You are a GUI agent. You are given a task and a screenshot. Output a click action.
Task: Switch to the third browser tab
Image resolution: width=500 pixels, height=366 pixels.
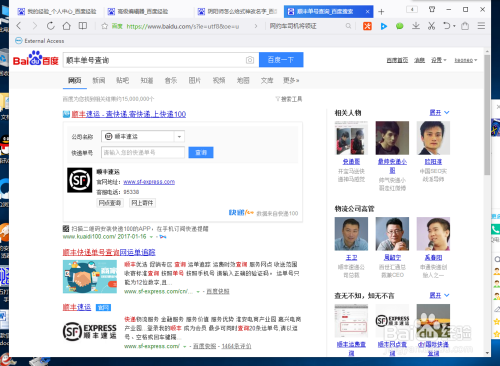[x=237, y=12]
